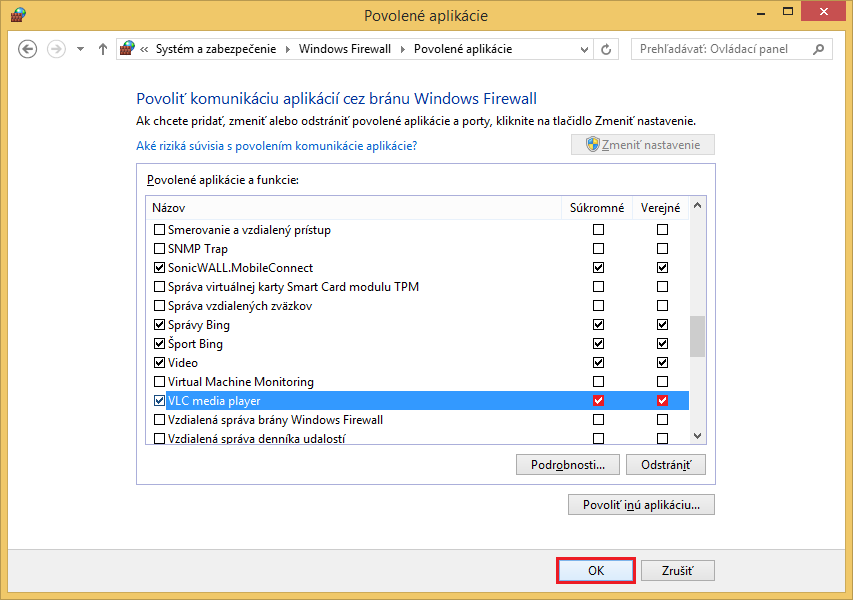Click the search magnifier icon
The height and width of the screenshot is (600, 853).
pos(818,49)
